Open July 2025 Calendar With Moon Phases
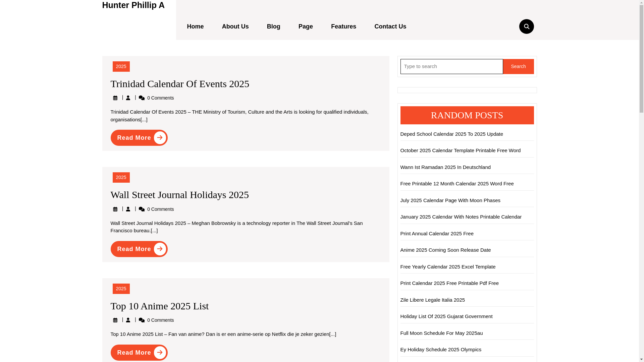Image resolution: width=644 pixels, height=362 pixels. tap(450, 200)
